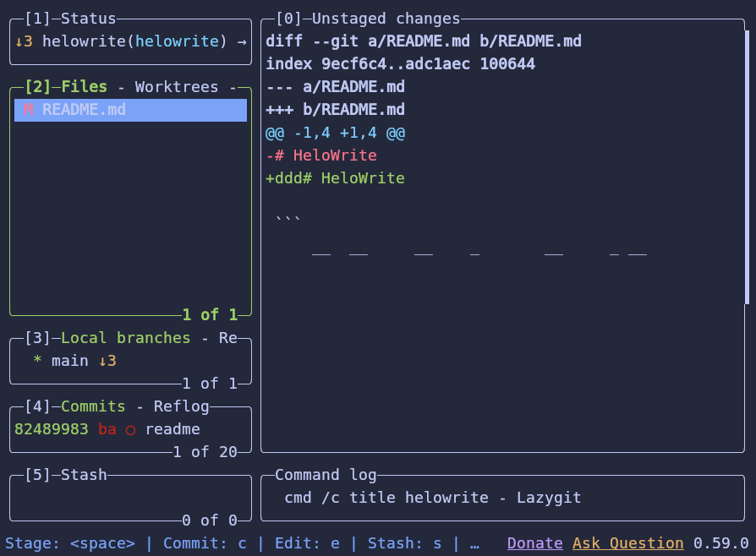Click the Ask Question link
Screen dimensions: 756x556
tap(627, 543)
